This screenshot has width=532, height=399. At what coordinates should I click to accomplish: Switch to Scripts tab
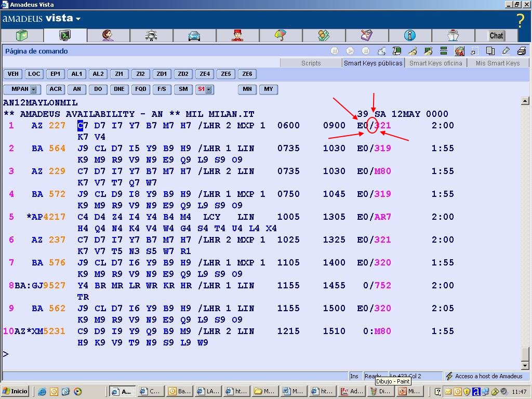311,63
